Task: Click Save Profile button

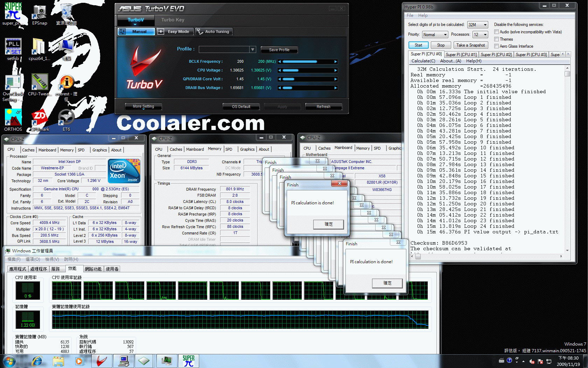Action: pyautogui.click(x=279, y=50)
